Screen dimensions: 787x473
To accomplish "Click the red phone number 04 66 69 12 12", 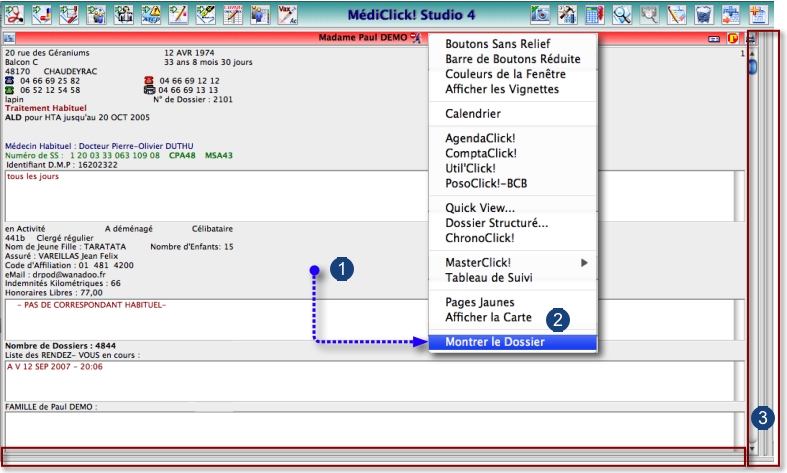I will pos(189,81).
